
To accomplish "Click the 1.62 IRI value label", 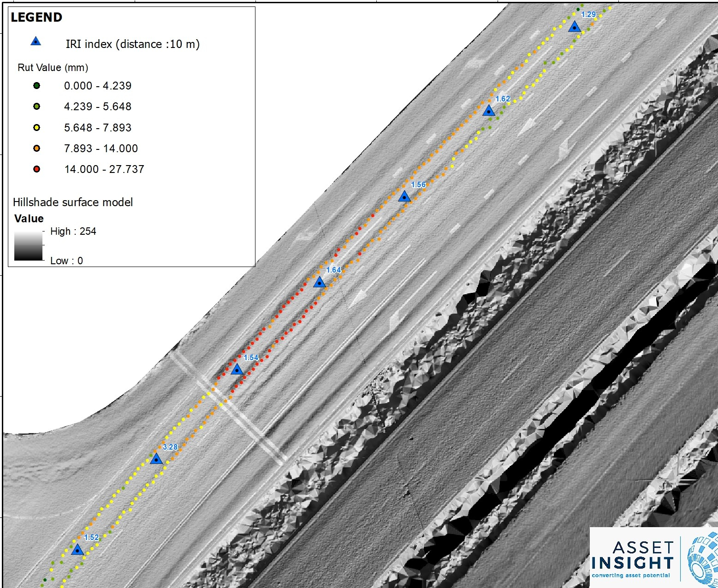I will click(503, 99).
